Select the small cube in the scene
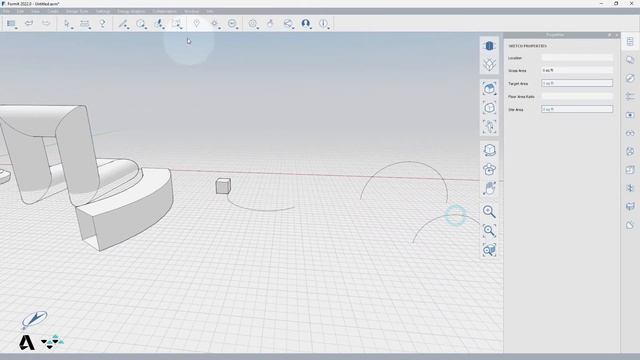640x360 pixels. tap(223, 186)
